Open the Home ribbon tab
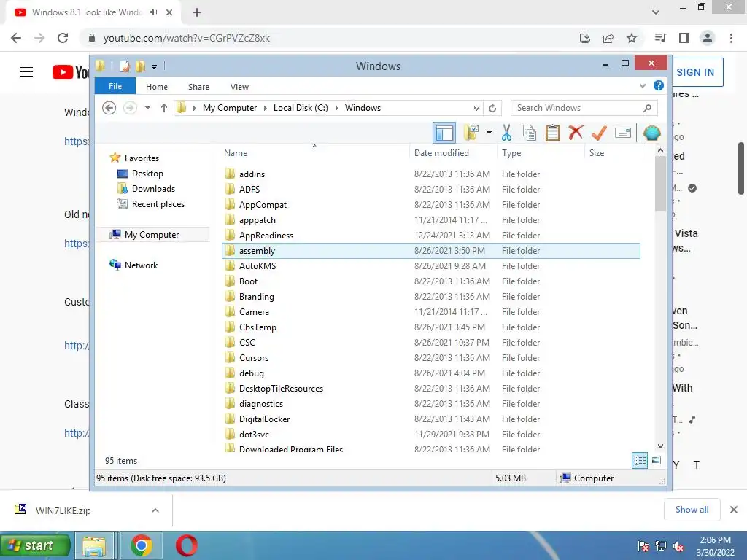This screenshot has height=560, width=747. tap(157, 87)
